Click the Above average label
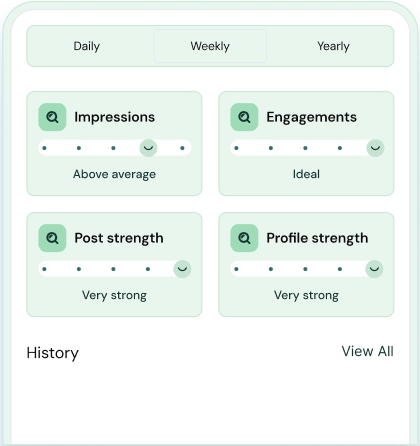Screen dimensions: 420x446 [x=114, y=174]
